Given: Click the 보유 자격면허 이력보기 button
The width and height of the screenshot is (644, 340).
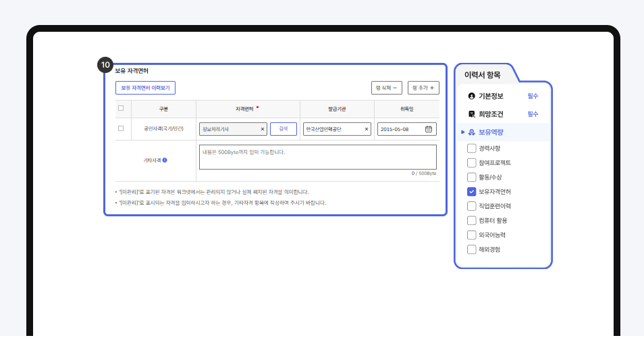Looking at the screenshot, I should coord(145,88).
